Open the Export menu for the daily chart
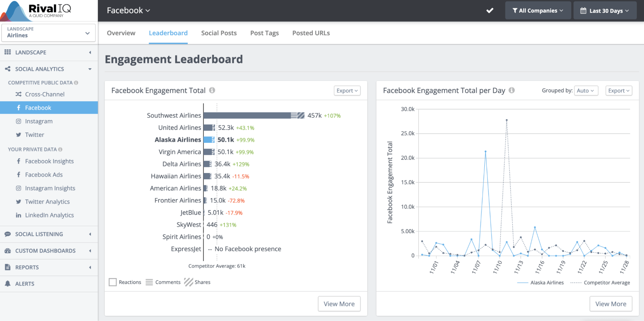This screenshot has width=644, height=321. (x=618, y=91)
